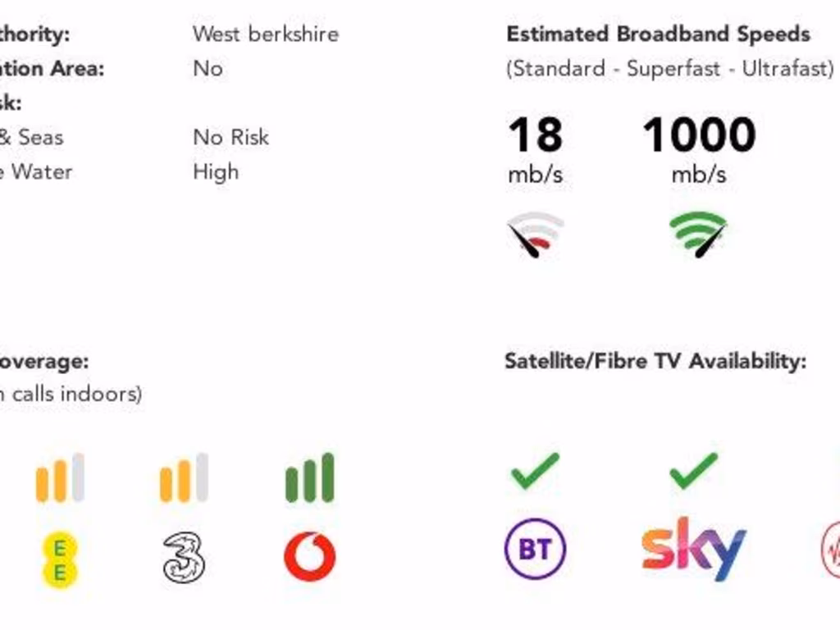
Task: Click the BT logo
Action: click(x=535, y=549)
